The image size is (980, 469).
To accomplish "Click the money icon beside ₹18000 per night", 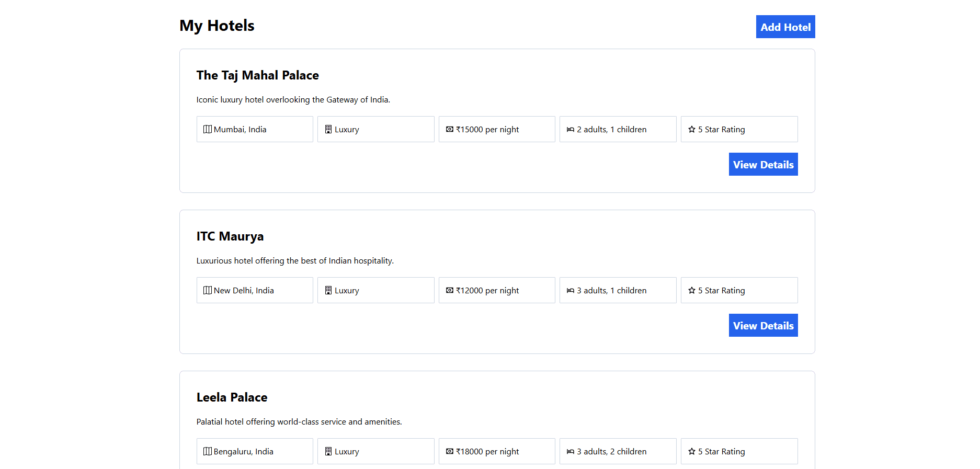I will (450, 451).
